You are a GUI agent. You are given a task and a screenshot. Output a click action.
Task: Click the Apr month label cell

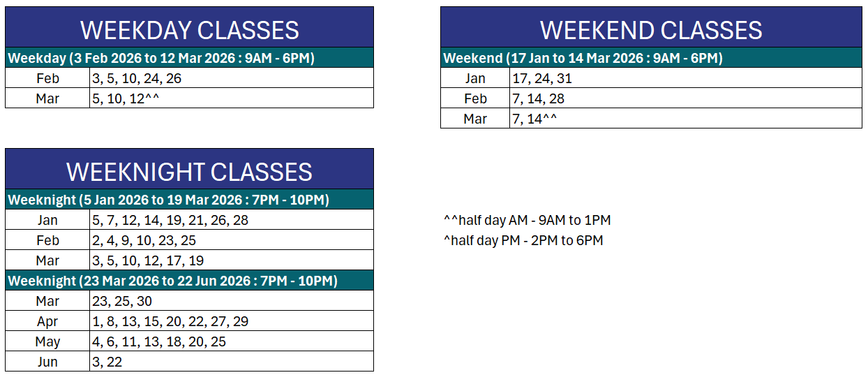(x=47, y=321)
